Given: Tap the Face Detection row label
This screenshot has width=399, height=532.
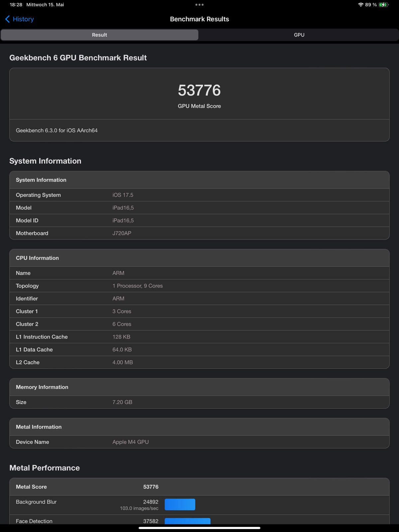Looking at the screenshot, I should (x=34, y=521).
